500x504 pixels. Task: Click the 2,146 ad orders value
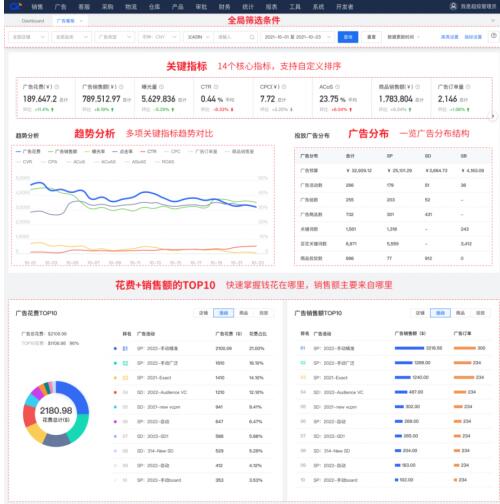point(447,99)
